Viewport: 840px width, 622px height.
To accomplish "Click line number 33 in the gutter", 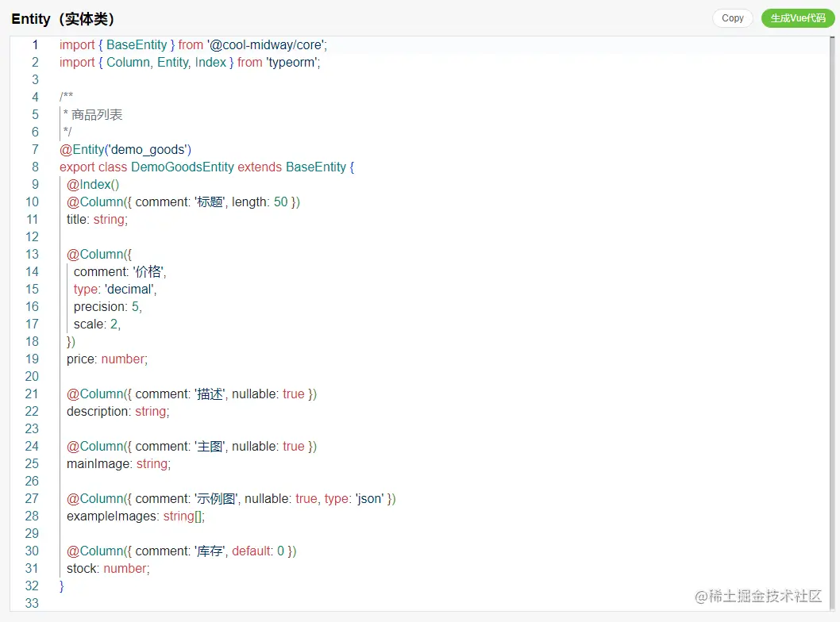I will click(x=32, y=603).
